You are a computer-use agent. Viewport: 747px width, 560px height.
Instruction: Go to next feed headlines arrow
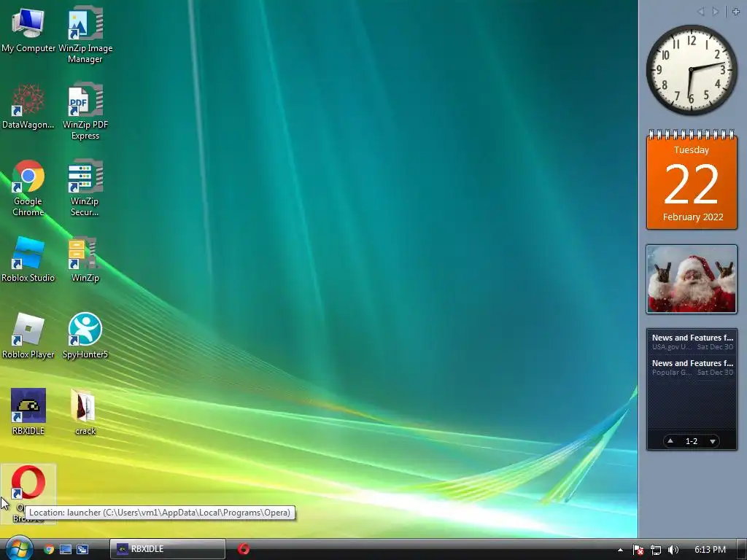713,441
